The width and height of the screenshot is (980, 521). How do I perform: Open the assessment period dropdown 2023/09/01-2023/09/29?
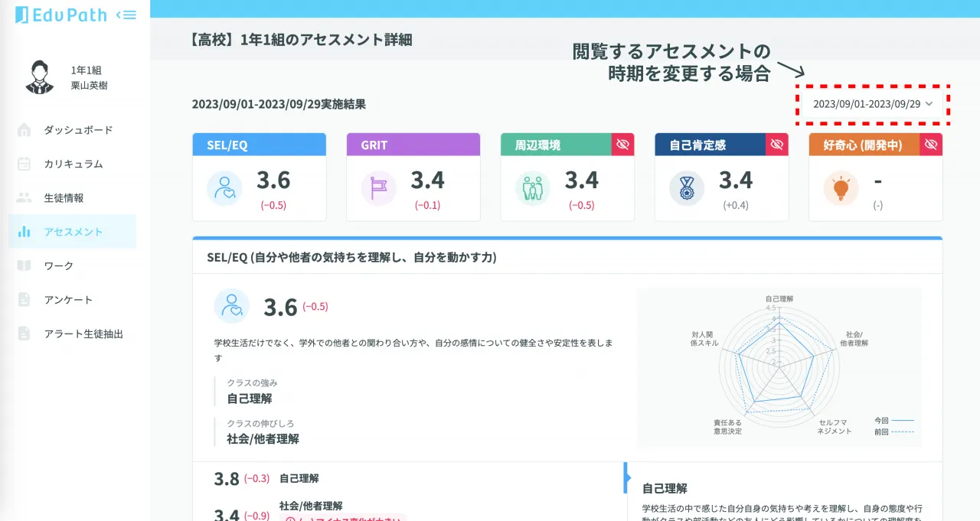pyautogui.click(x=872, y=104)
